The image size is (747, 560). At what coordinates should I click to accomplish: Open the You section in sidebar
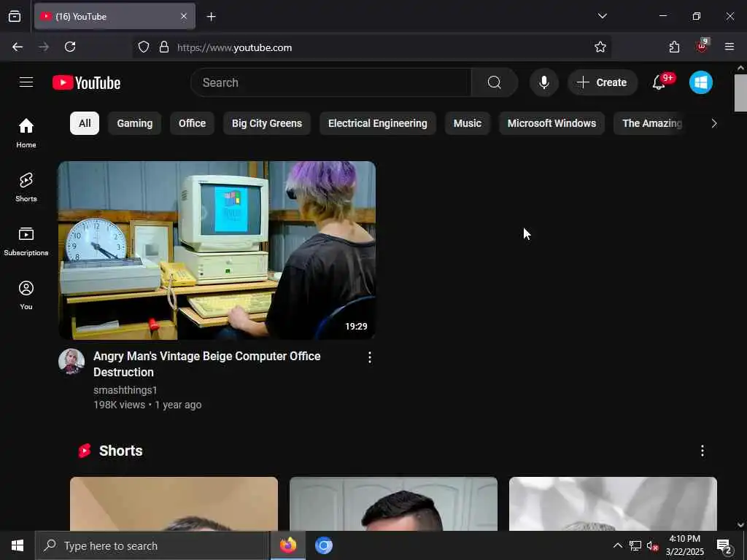click(26, 295)
